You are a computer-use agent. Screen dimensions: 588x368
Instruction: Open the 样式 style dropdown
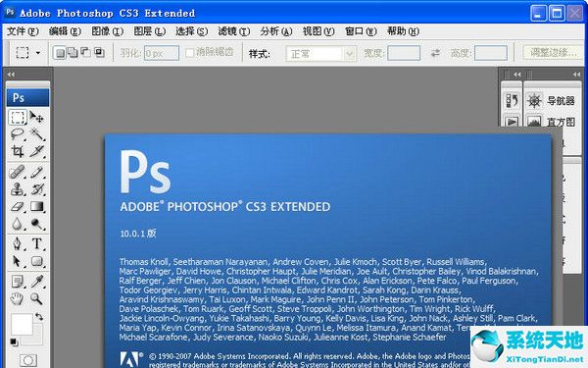pyautogui.click(x=320, y=54)
